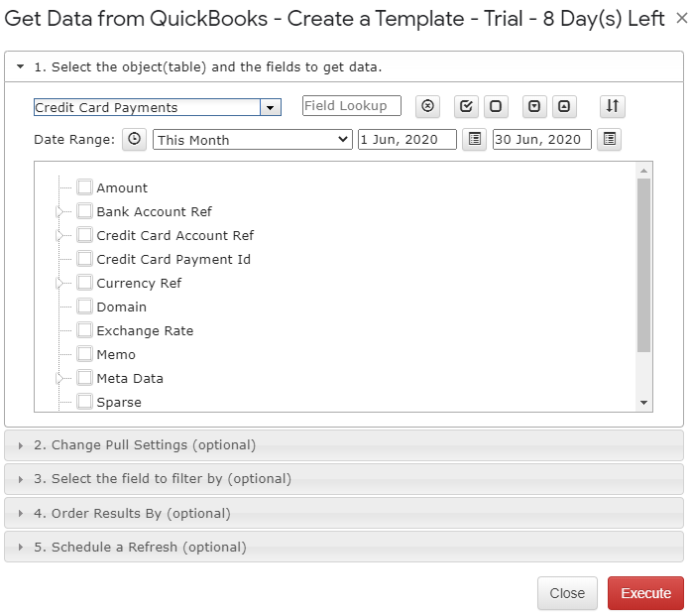Click the check all fields icon
Screen dimensions: 691x616
tap(466, 106)
